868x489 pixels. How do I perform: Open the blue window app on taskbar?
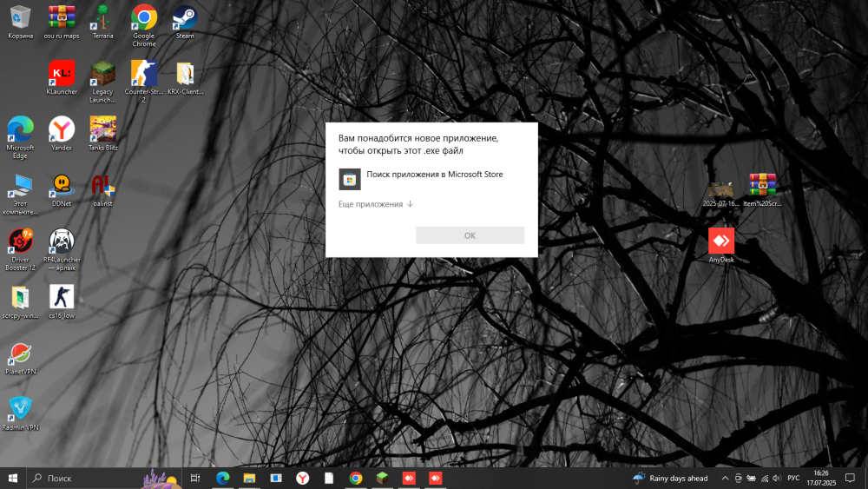(x=276, y=478)
